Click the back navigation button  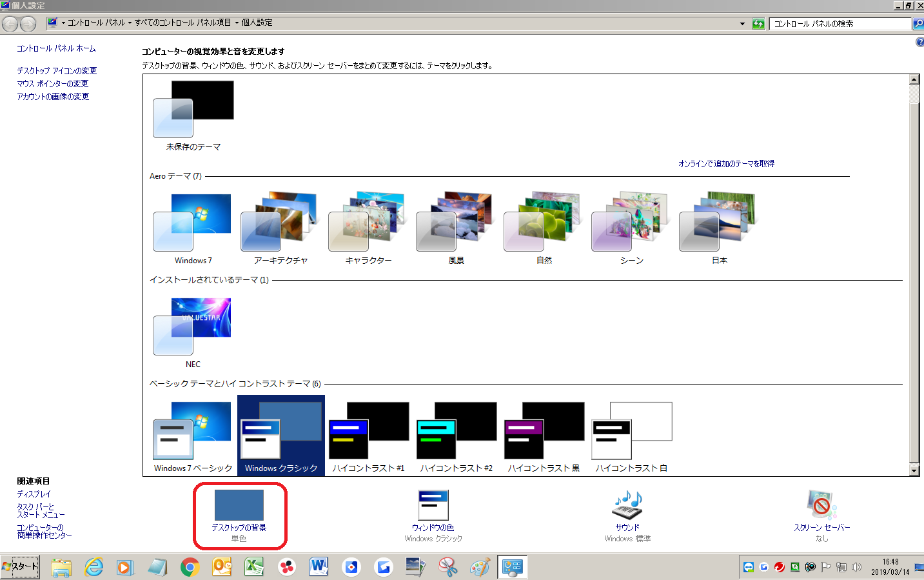[x=10, y=24]
